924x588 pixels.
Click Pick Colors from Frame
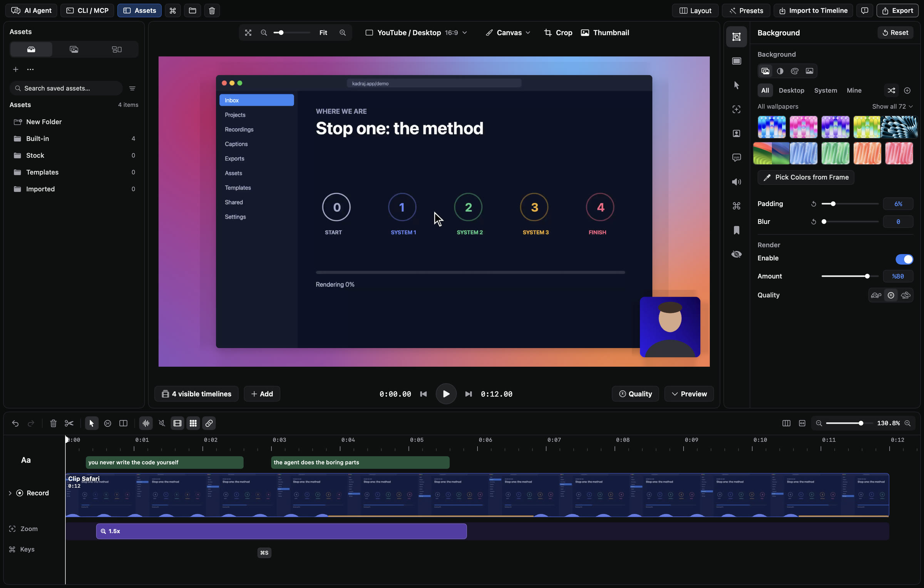(x=806, y=177)
